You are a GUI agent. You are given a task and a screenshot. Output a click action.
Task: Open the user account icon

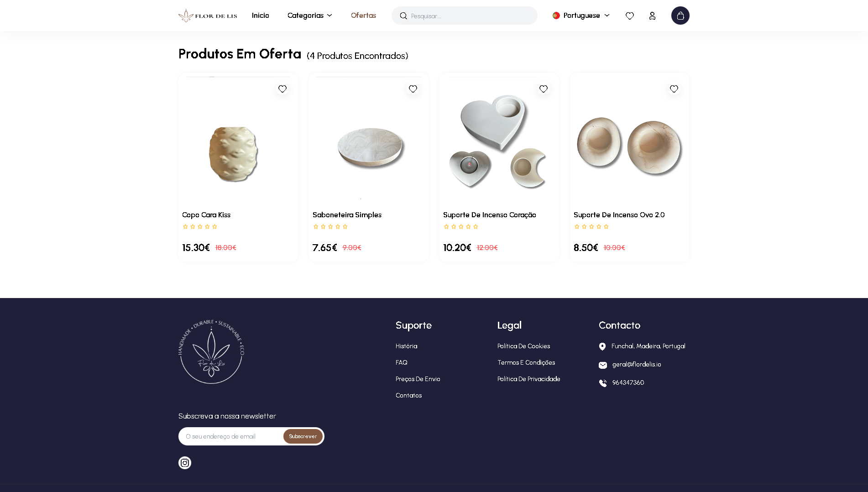[x=652, y=16]
